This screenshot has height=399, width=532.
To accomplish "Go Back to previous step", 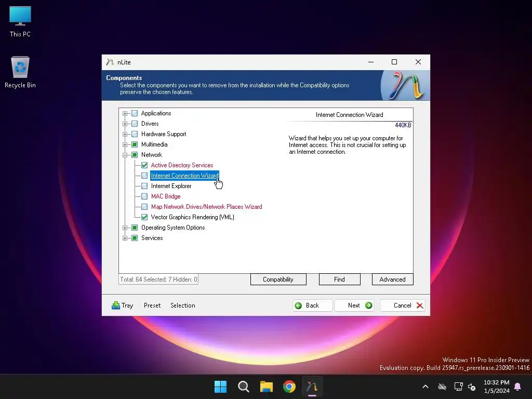I will click(312, 305).
